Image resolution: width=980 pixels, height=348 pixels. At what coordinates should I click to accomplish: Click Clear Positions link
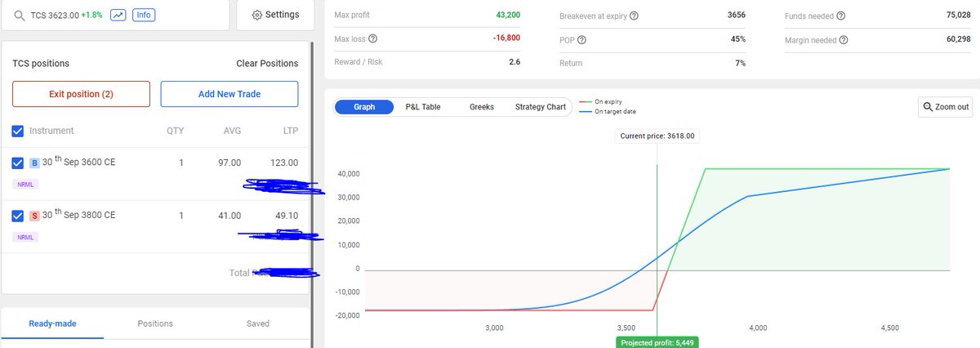coord(267,63)
